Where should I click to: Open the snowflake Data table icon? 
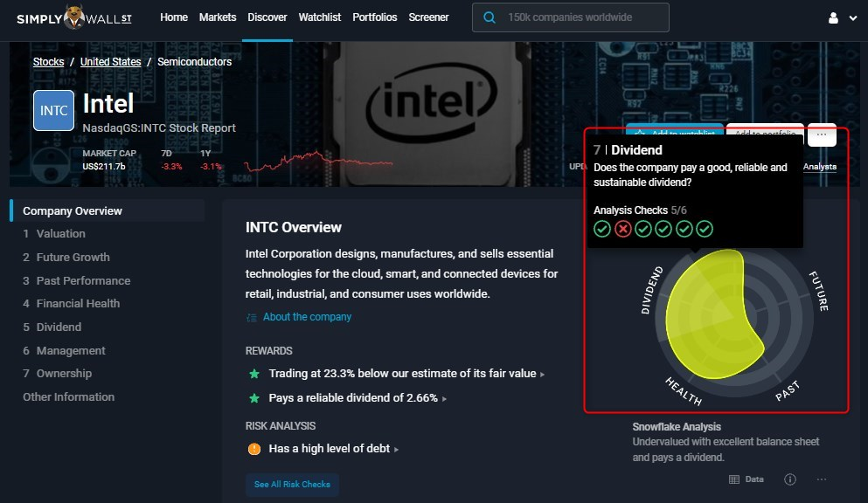pos(734,479)
